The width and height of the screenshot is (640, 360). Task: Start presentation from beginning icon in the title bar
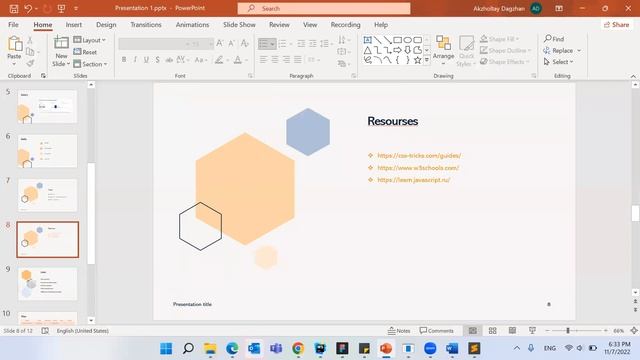[x=61, y=8]
